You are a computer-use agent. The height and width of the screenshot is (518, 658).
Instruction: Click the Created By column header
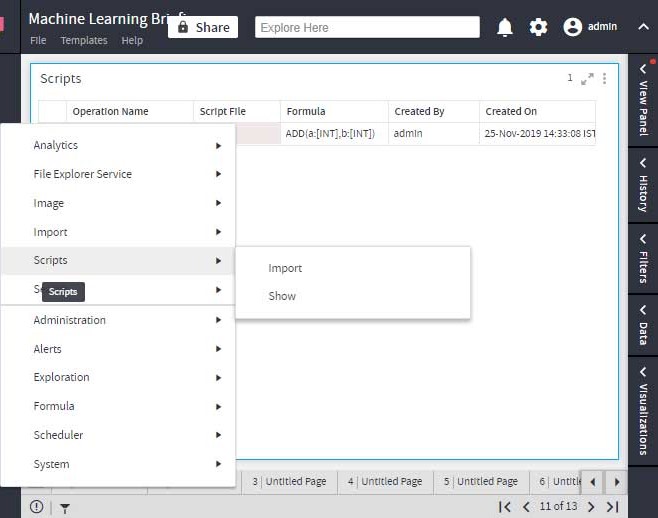tap(433, 112)
